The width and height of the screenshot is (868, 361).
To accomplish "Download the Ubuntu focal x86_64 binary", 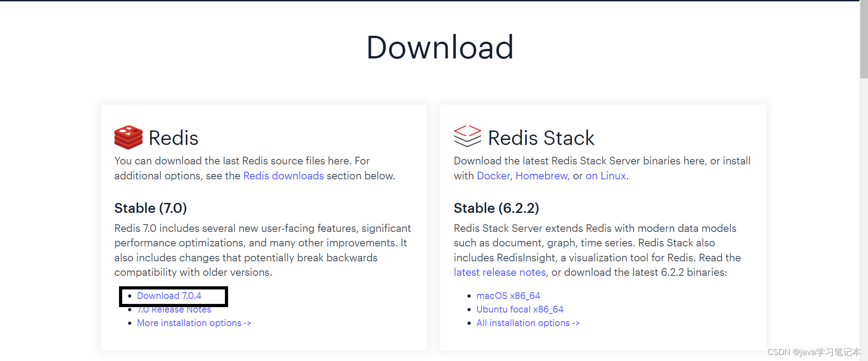I will pos(520,309).
